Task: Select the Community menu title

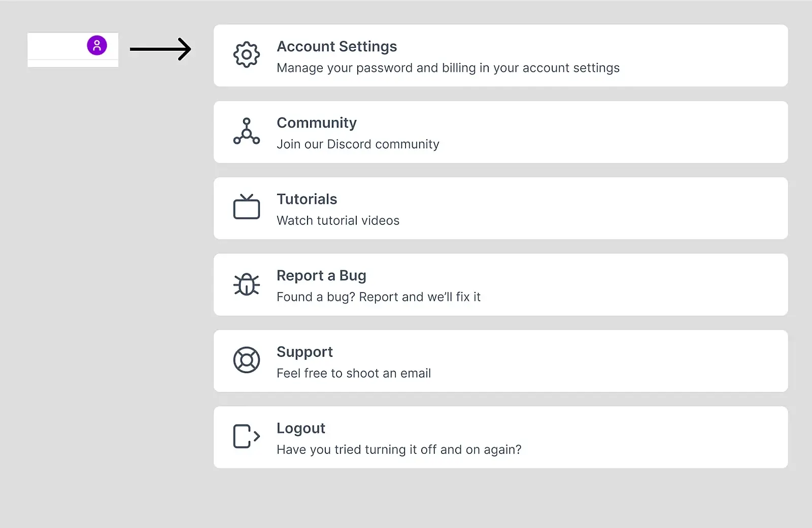Action: pyautogui.click(x=317, y=123)
